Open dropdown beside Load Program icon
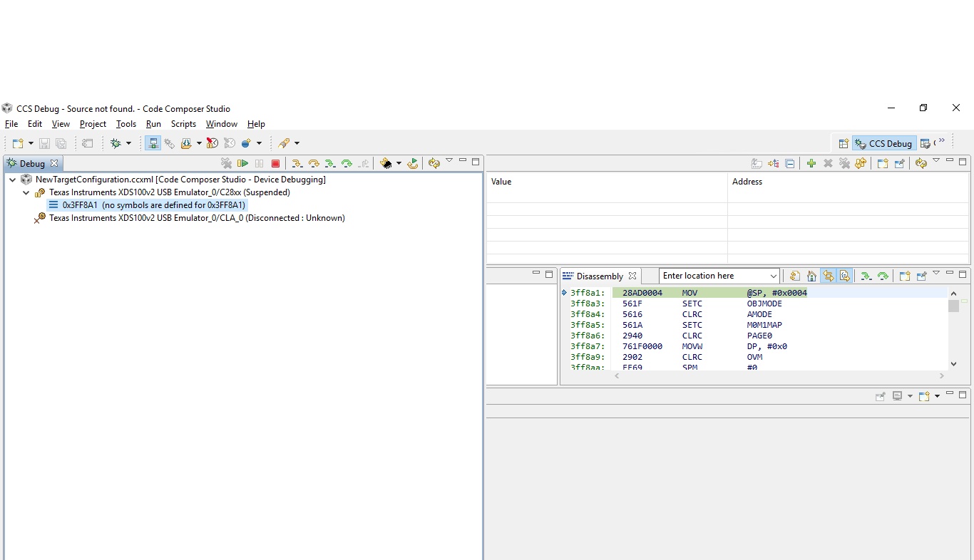The image size is (974, 560). (198, 143)
